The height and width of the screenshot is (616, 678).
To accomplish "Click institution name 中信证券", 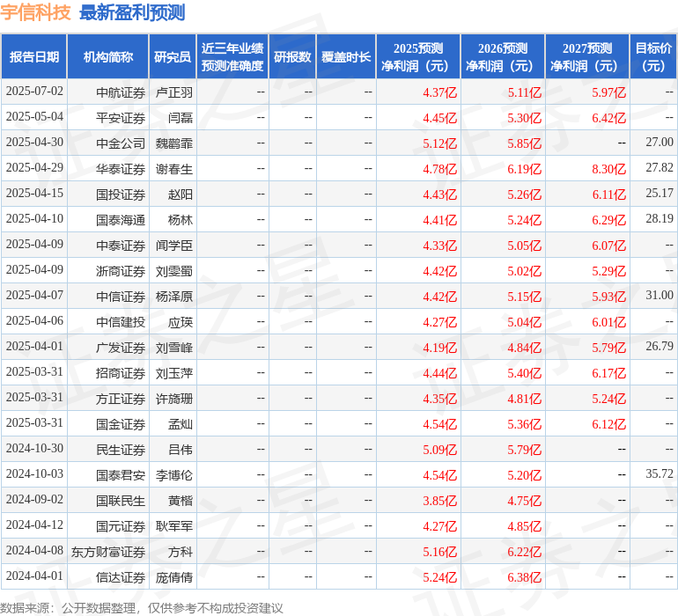I will point(121,297).
